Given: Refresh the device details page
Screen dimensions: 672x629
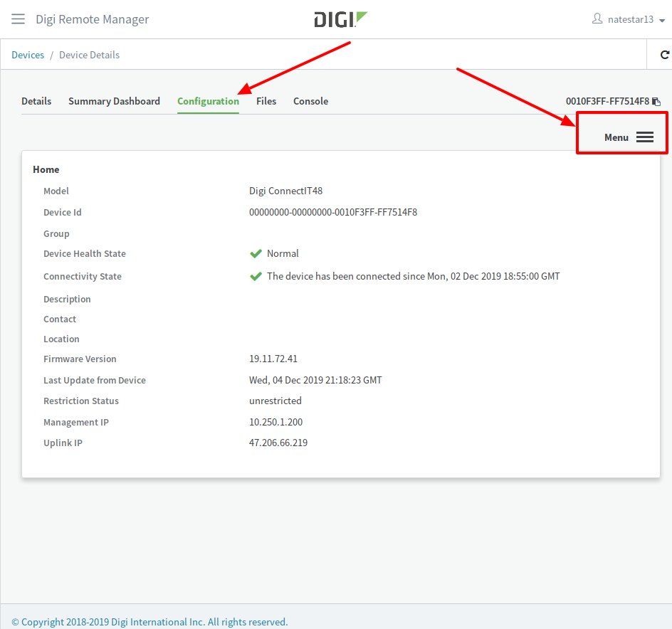Looking at the screenshot, I should pos(664,55).
